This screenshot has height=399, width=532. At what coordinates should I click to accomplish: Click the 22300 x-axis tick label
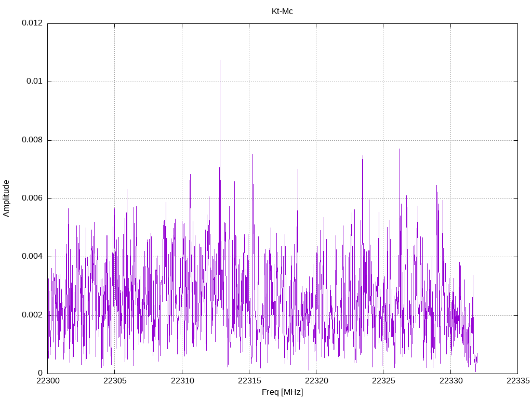coord(47,381)
